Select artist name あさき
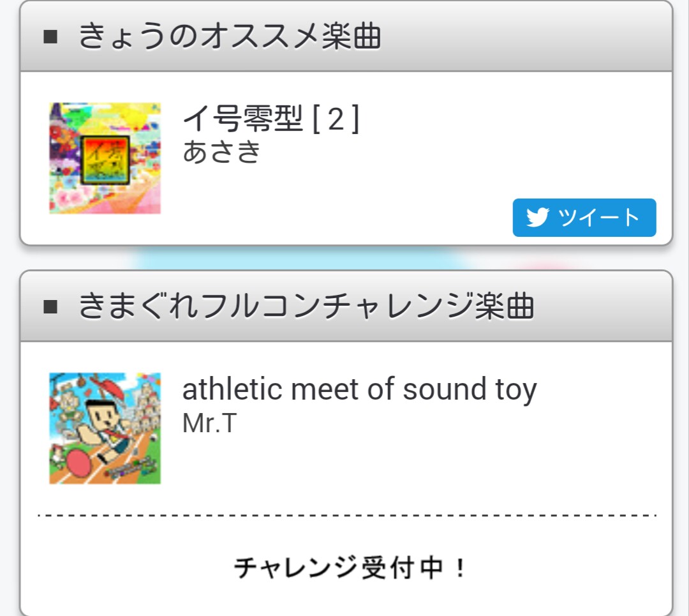The image size is (689, 616). 221,152
